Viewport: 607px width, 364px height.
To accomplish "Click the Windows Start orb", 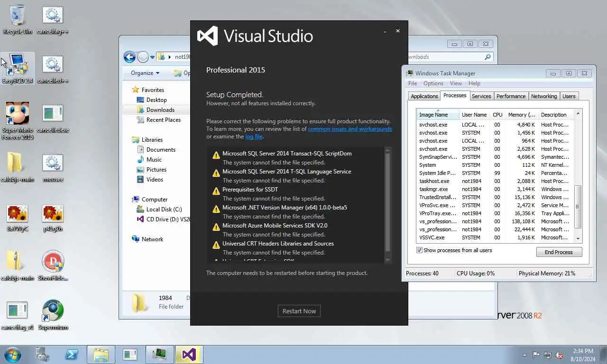I will [13, 355].
